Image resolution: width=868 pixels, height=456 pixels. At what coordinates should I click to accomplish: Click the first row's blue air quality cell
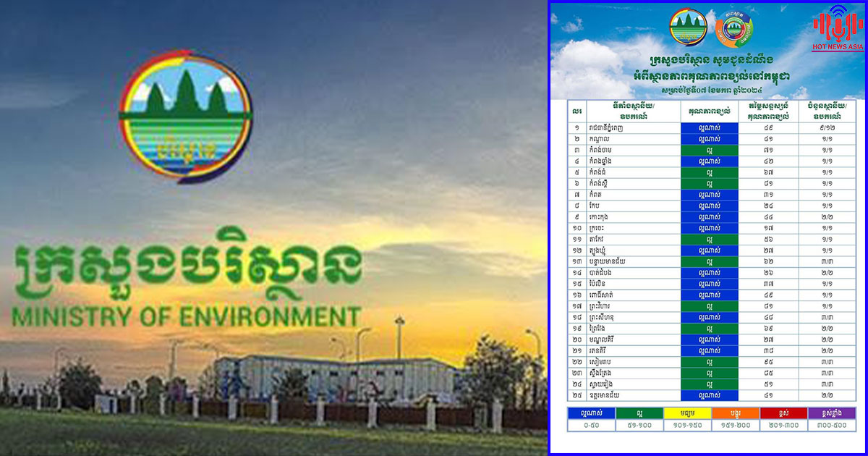tap(709, 127)
